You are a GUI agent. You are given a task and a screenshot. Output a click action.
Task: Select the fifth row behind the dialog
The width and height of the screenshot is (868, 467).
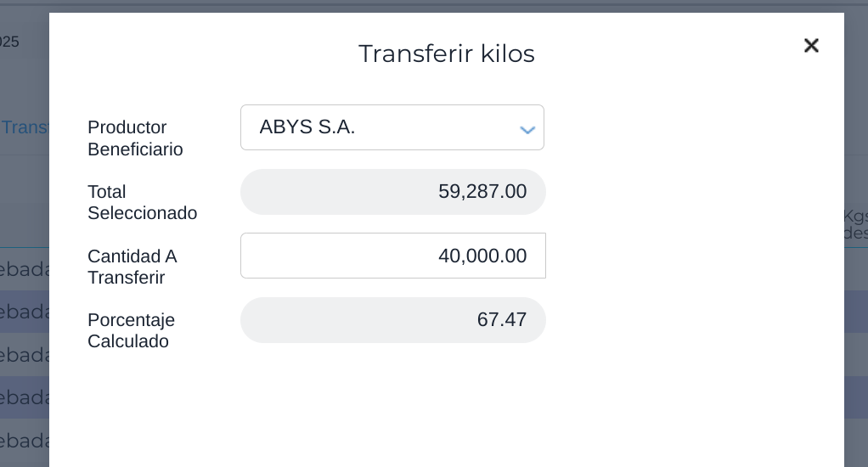[24, 441]
